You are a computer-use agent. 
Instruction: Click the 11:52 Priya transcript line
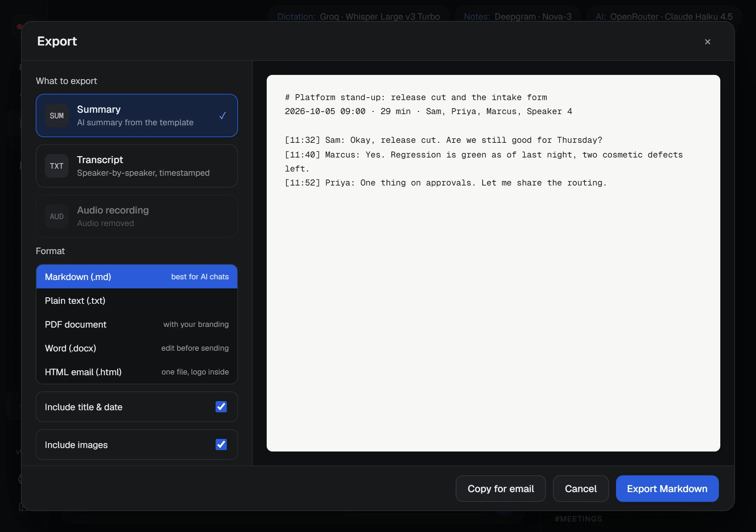coord(446,183)
